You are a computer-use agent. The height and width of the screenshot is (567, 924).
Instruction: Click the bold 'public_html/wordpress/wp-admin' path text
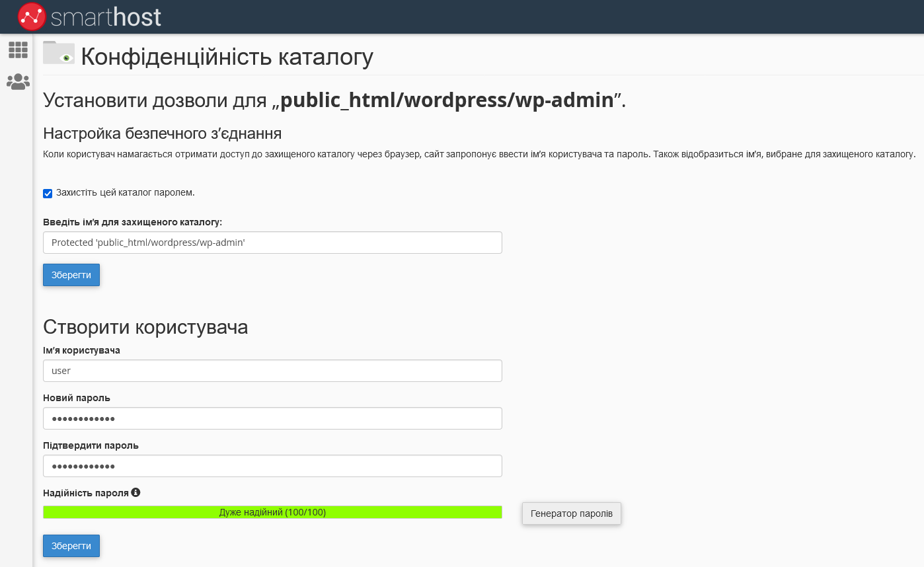447,100
